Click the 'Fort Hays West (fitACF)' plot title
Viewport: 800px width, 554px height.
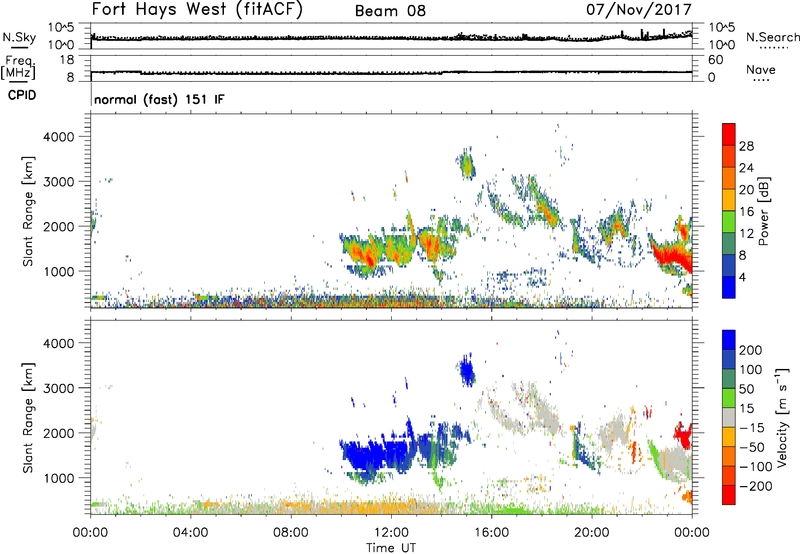[x=197, y=10]
